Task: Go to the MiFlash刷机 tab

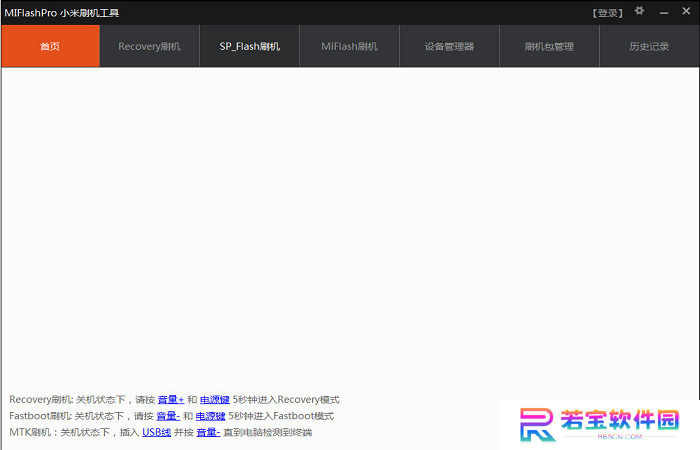Action: point(350,46)
